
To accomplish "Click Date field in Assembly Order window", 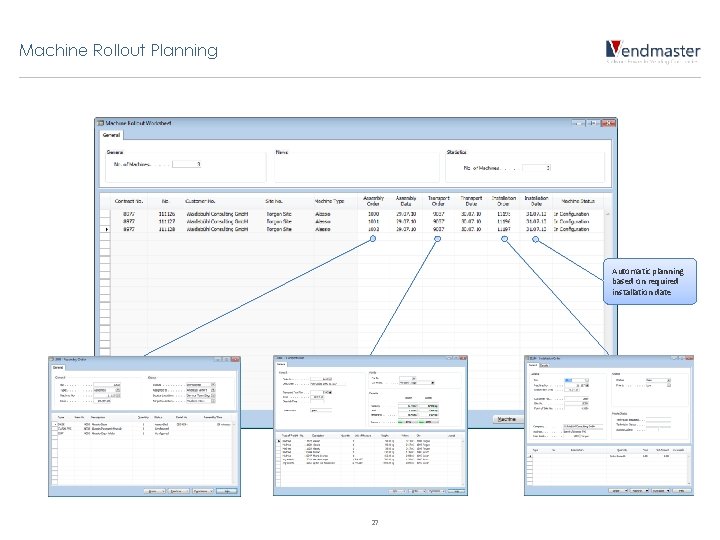I will [x=103, y=401].
